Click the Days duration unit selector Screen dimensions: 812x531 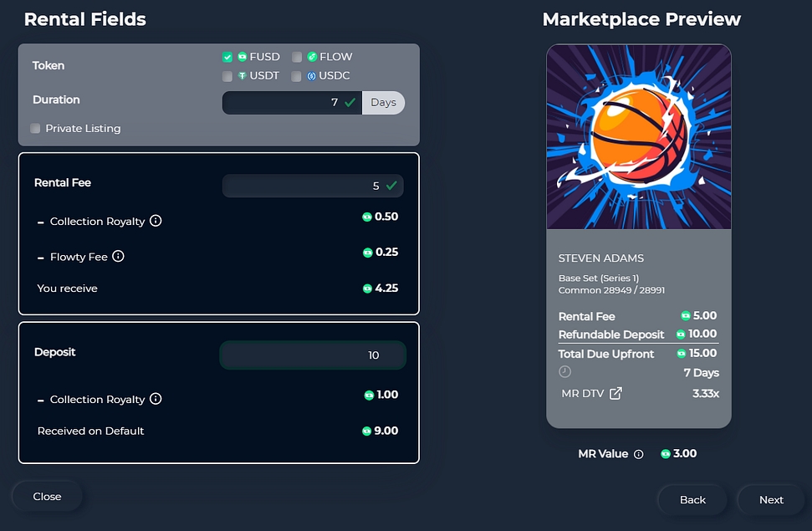click(x=383, y=103)
